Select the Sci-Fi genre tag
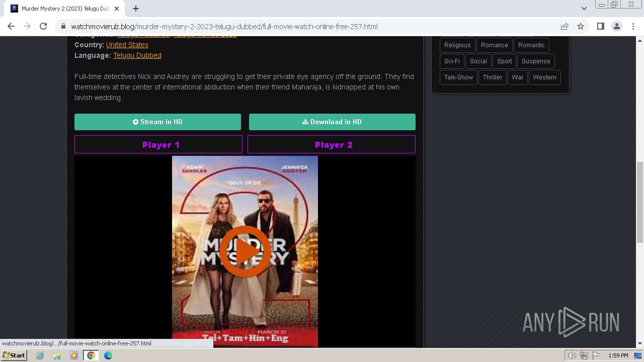This screenshot has width=644, height=362. tap(452, 61)
